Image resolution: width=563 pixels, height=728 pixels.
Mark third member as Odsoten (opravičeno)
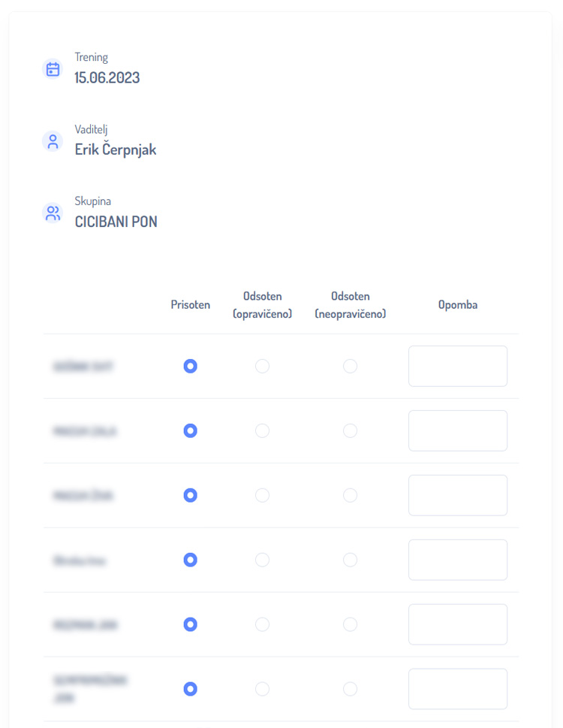tap(262, 495)
